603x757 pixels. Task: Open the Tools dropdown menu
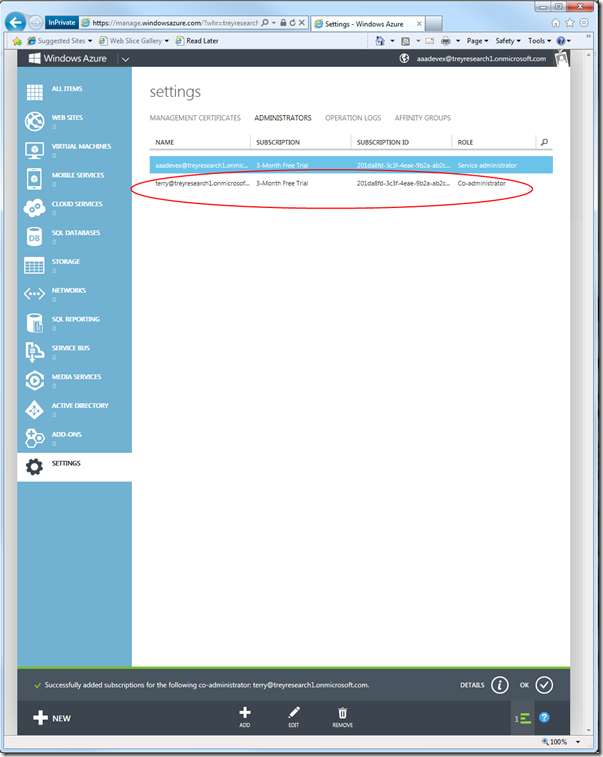[539, 41]
